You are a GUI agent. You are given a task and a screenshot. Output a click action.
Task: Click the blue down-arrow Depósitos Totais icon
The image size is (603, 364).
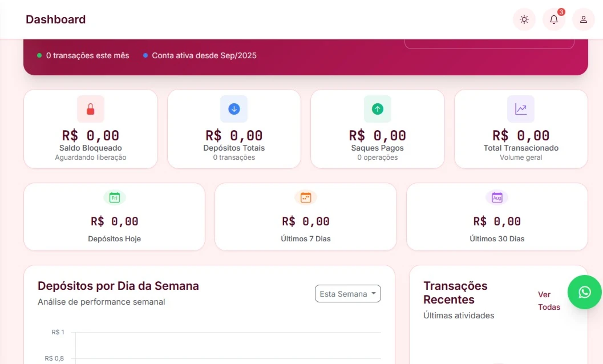click(234, 109)
